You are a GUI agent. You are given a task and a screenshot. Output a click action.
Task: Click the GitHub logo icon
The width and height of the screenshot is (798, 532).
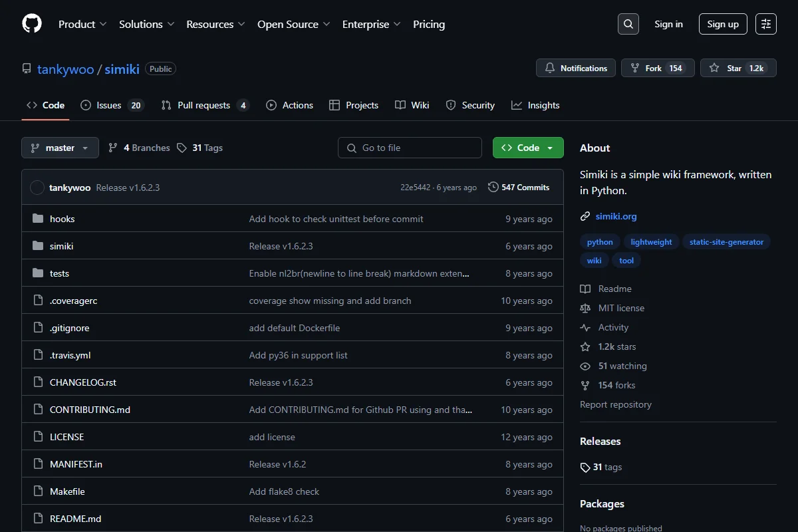pos(32,24)
